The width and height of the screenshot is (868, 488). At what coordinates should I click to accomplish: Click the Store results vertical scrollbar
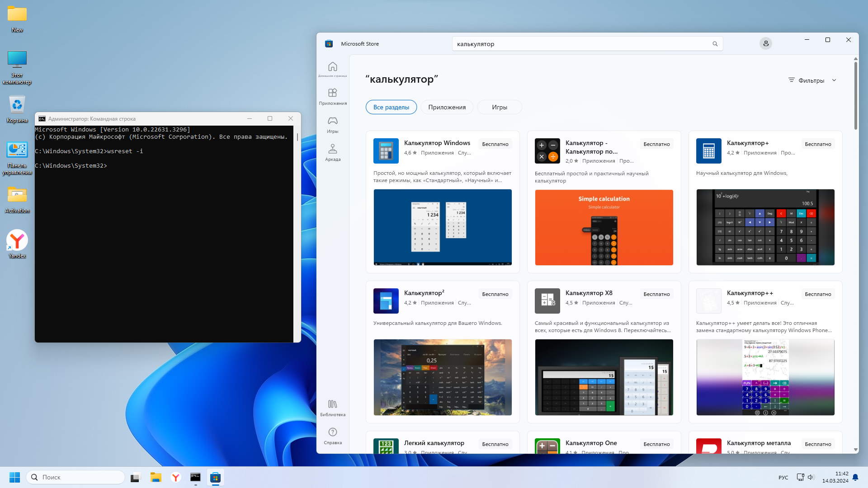click(x=855, y=96)
